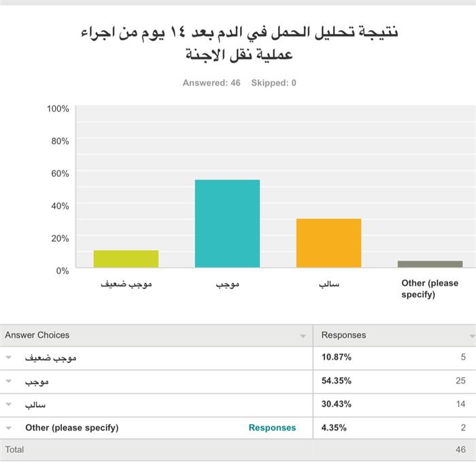Screen dimensions: 476x476
Task: Click the gray Other chart bar
Action: (x=430, y=264)
